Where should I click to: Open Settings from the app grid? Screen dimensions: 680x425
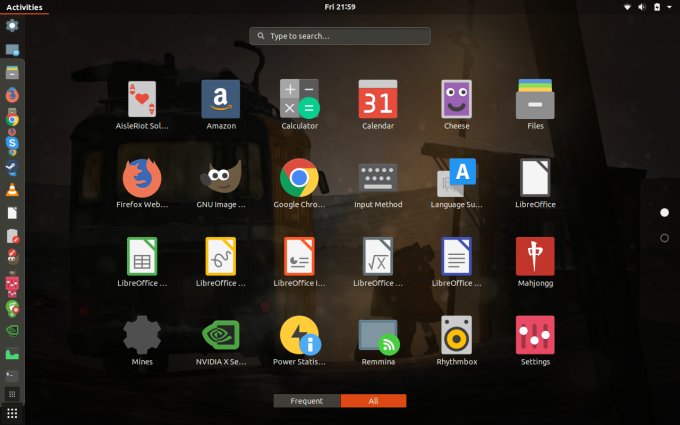(x=535, y=335)
